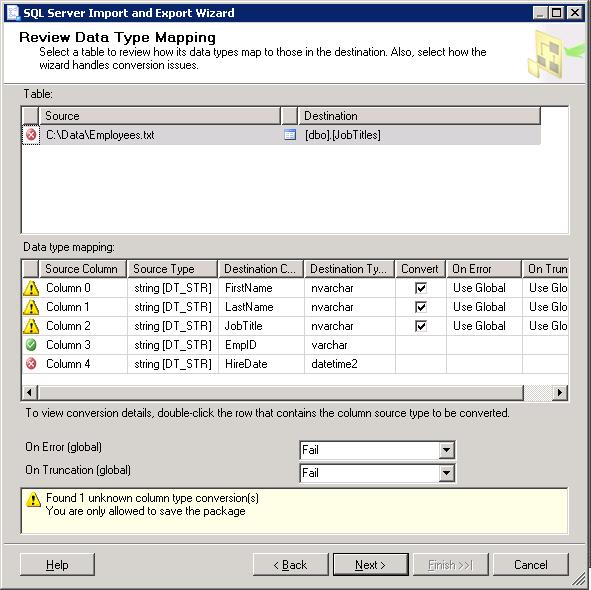Click the On Error column header
Screen dimensions: 591x590
(484, 269)
